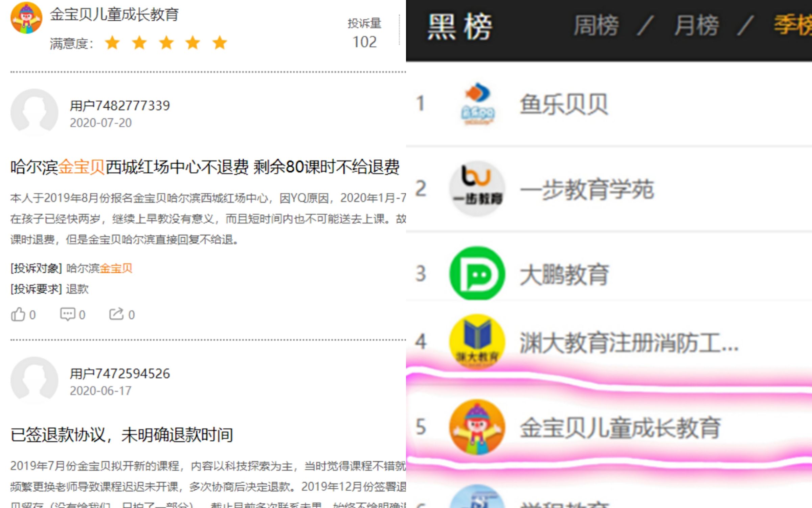Open complaint titled 已签退款协议，未明确退款时间
812x508 pixels.
122,435
